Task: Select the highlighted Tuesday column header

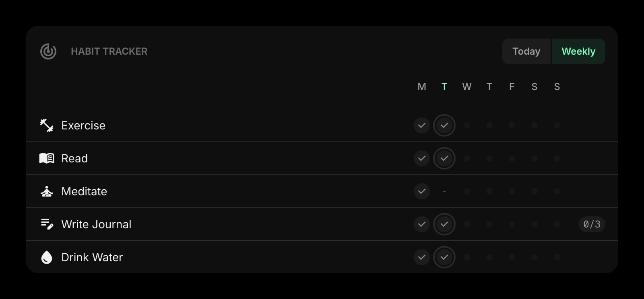Action: (444, 87)
